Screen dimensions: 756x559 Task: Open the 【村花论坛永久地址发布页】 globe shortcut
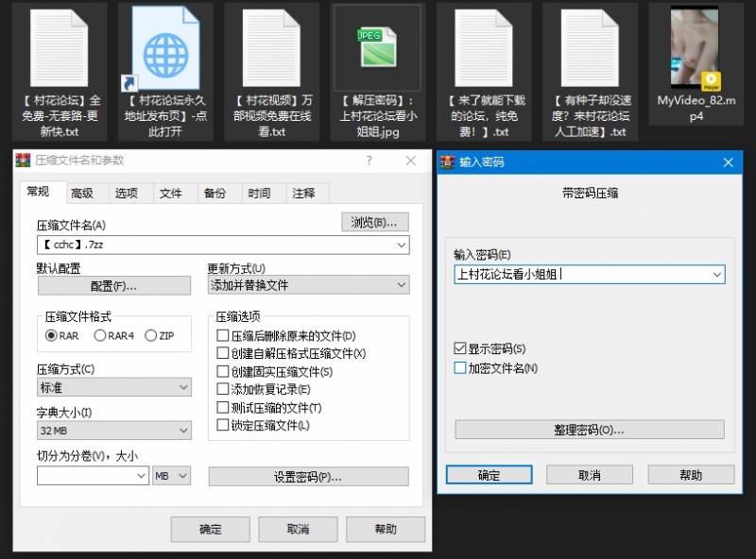(x=164, y=47)
